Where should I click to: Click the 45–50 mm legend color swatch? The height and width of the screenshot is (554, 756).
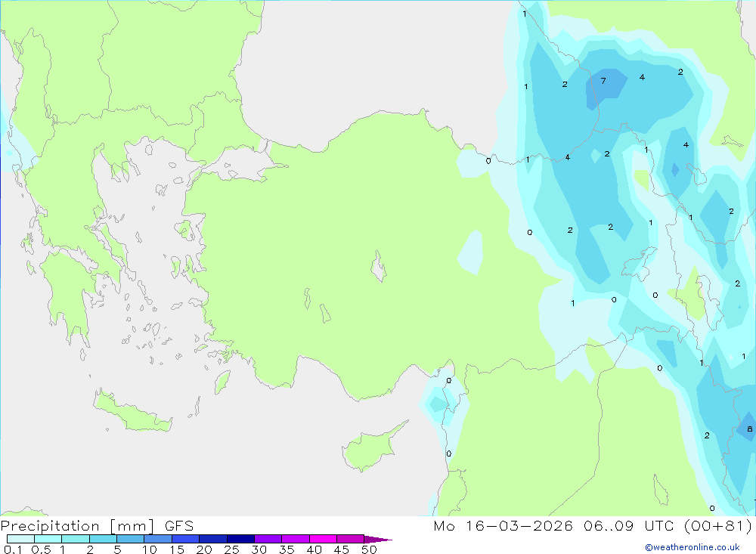(351, 539)
